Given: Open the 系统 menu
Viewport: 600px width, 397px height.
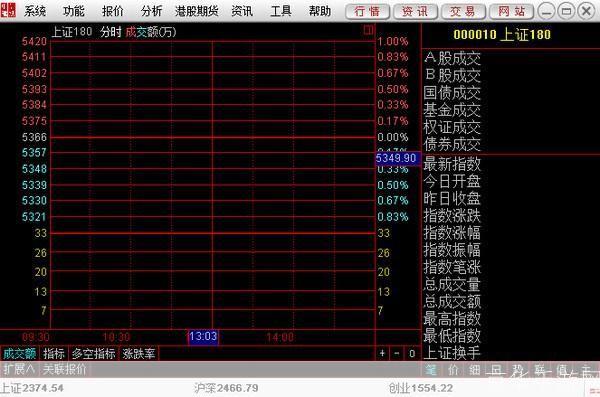Looking at the screenshot, I should (35, 11).
